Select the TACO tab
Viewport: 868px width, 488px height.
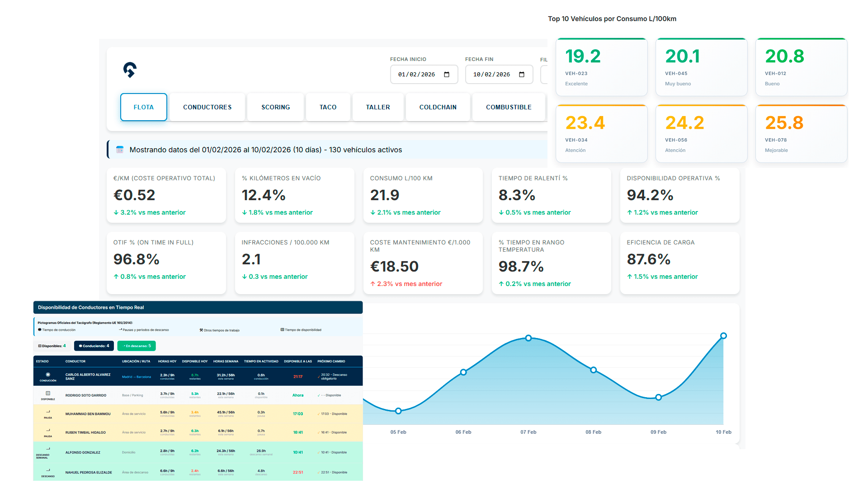pyautogui.click(x=328, y=107)
